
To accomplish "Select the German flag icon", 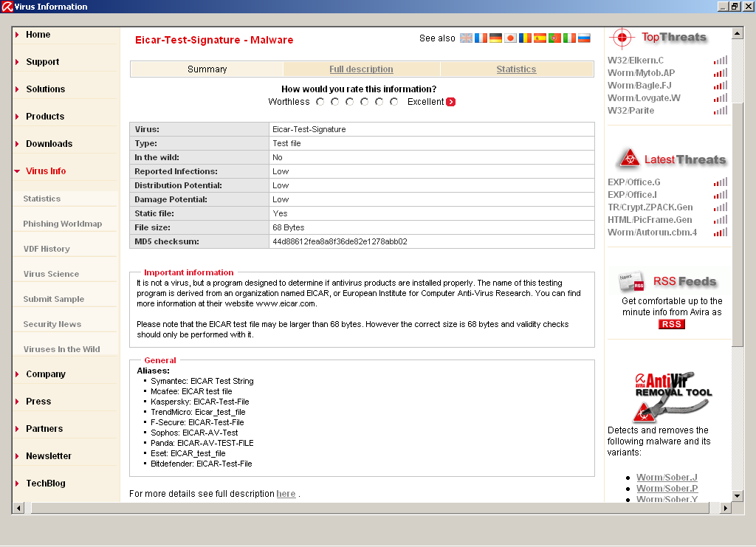I will click(495, 38).
